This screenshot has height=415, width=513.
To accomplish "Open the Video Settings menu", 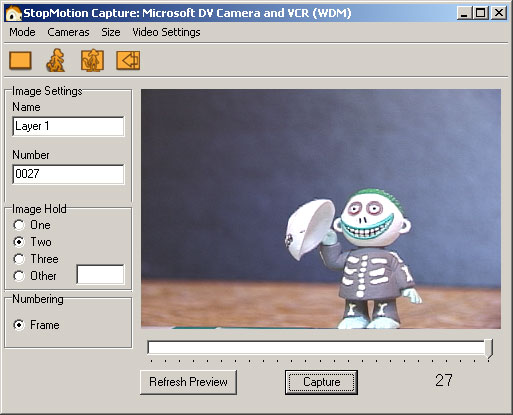I will [166, 32].
